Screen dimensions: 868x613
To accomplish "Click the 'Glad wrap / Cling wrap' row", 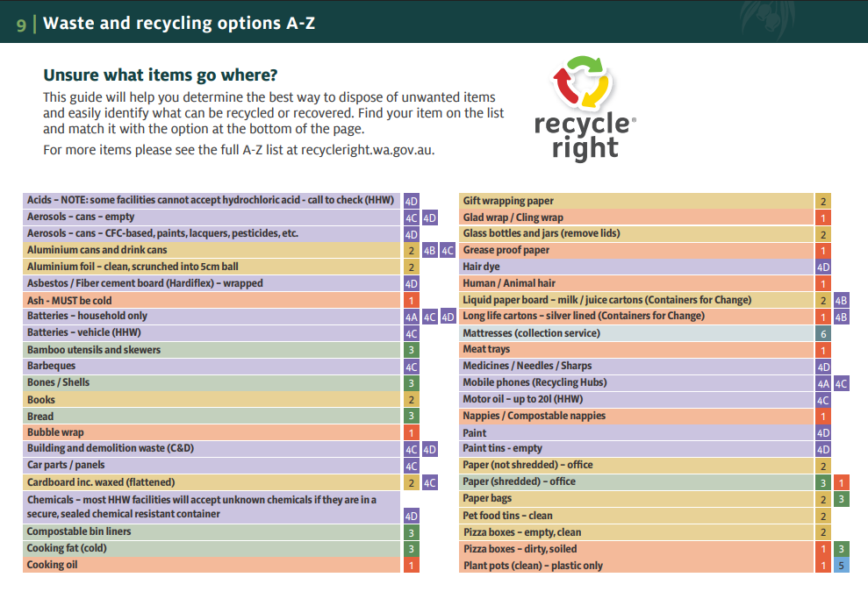I will point(636,217).
